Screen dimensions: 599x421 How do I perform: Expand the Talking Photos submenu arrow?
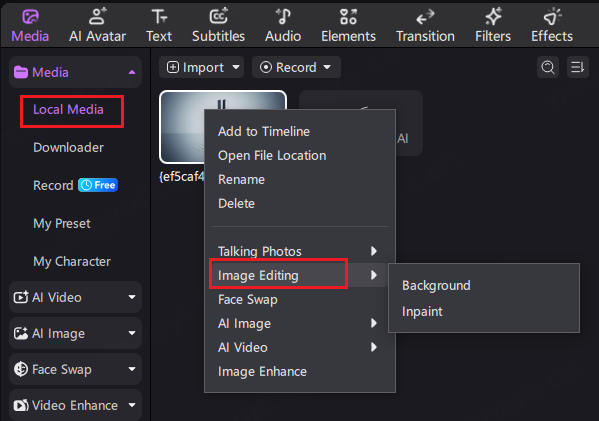(374, 251)
